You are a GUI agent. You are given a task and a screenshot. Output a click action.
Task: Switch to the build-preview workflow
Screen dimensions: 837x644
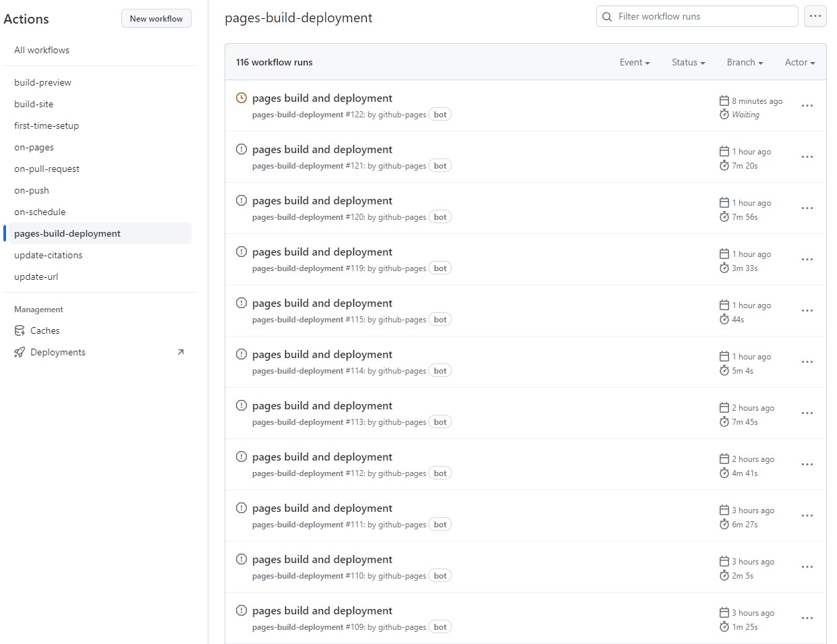[x=42, y=82]
